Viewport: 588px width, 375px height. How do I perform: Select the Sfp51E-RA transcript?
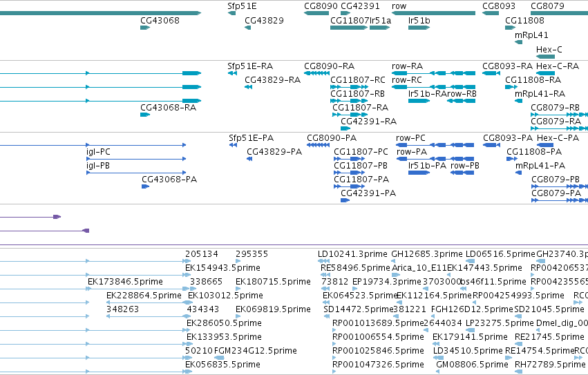pos(232,73)
